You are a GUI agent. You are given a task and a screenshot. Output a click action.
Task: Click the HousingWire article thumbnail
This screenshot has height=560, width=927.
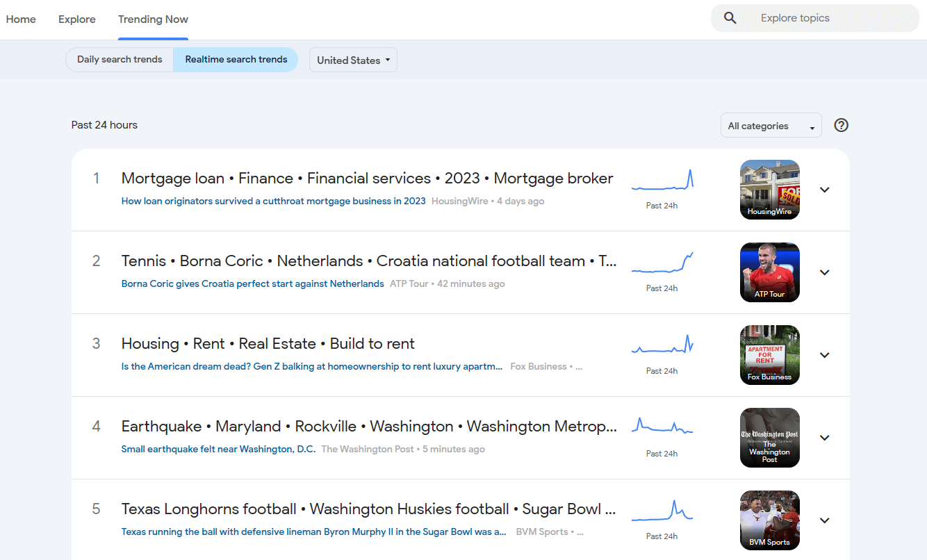(769, 189)
